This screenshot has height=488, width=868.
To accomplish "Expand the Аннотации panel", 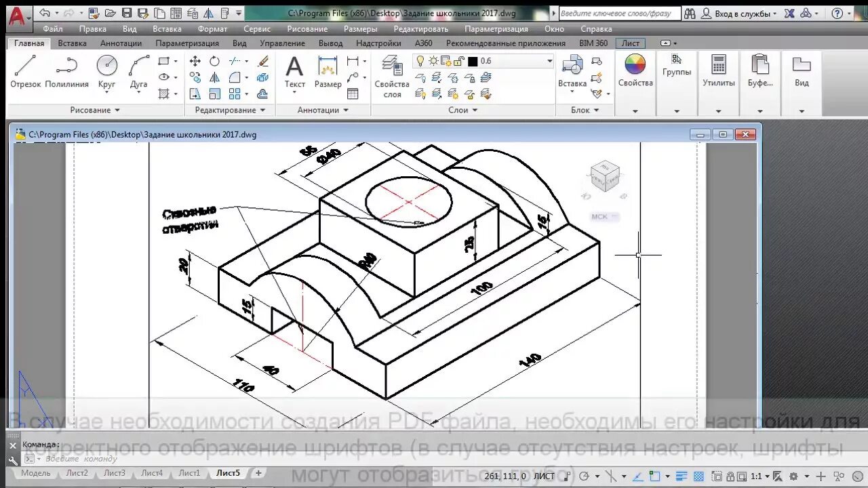I will pos(323,110).
